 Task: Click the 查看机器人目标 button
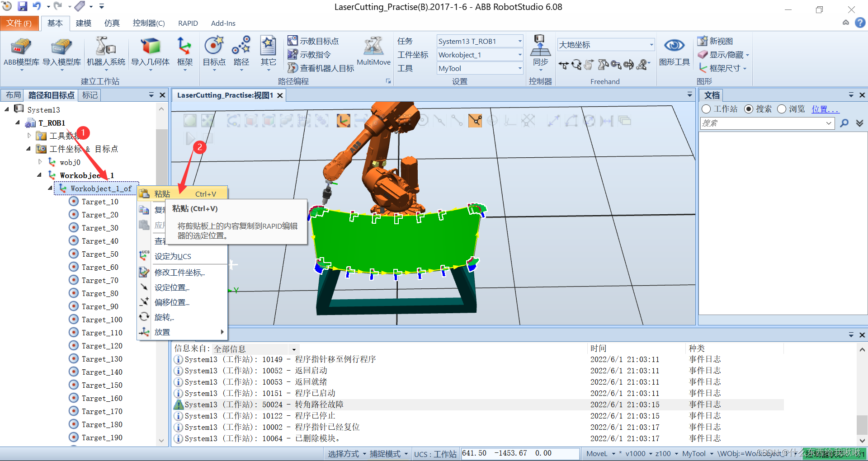pyautogui.click(x=321, y=68)
